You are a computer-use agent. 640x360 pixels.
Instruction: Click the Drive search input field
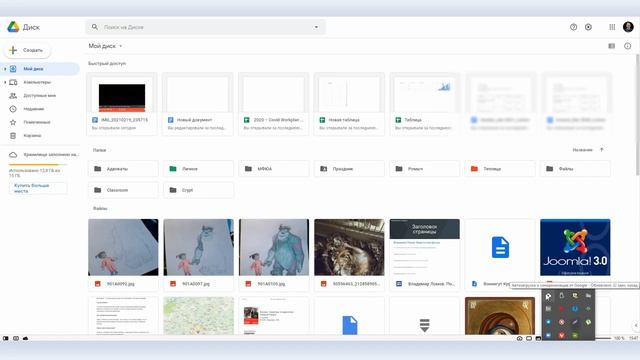coord(206,27)
